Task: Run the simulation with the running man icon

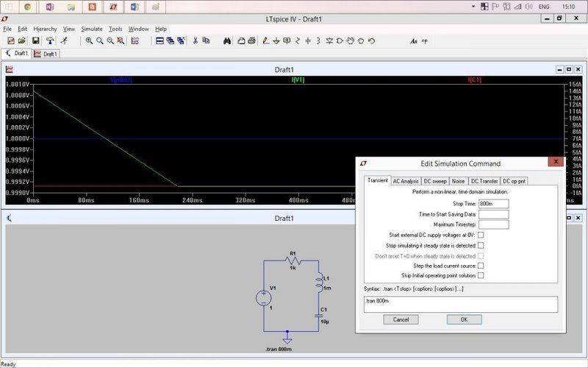Action: coord(64,41)
